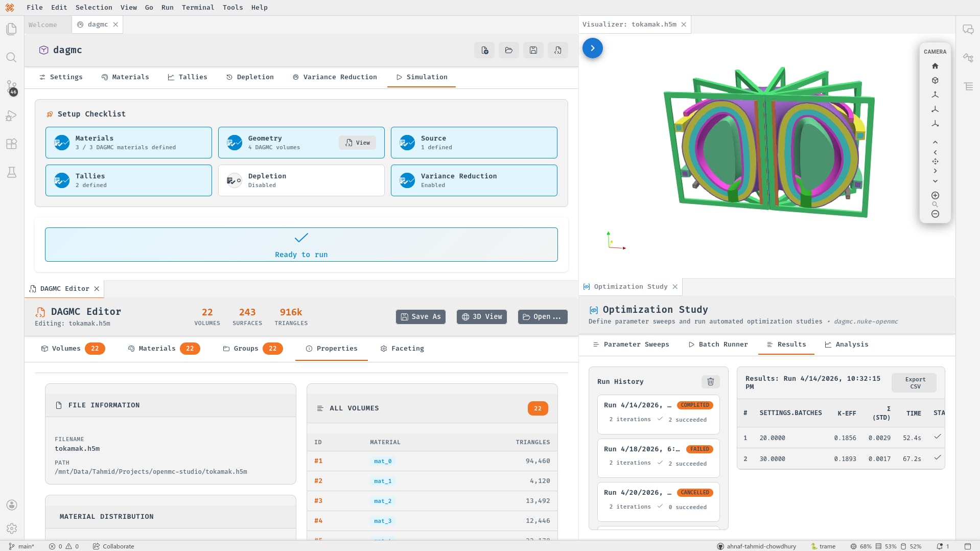980x551 pixels.
Task: Switch to the Depletion tab
Action: pos(250,77)
